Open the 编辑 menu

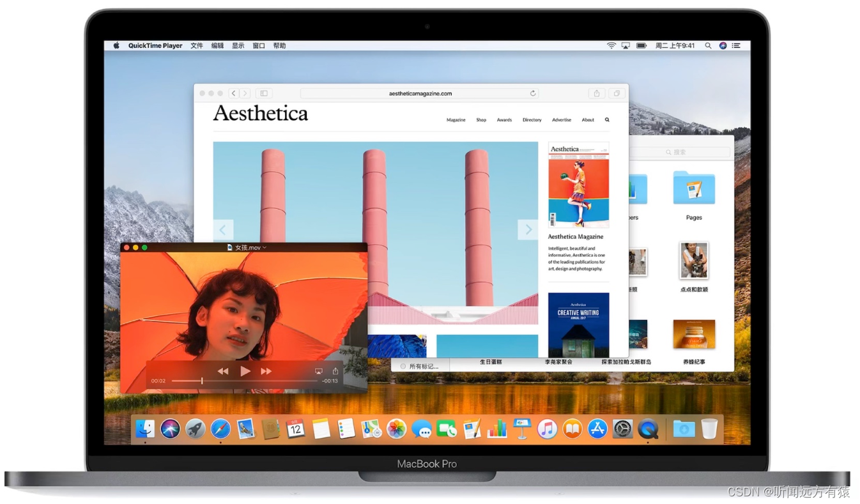click(217, 46)
